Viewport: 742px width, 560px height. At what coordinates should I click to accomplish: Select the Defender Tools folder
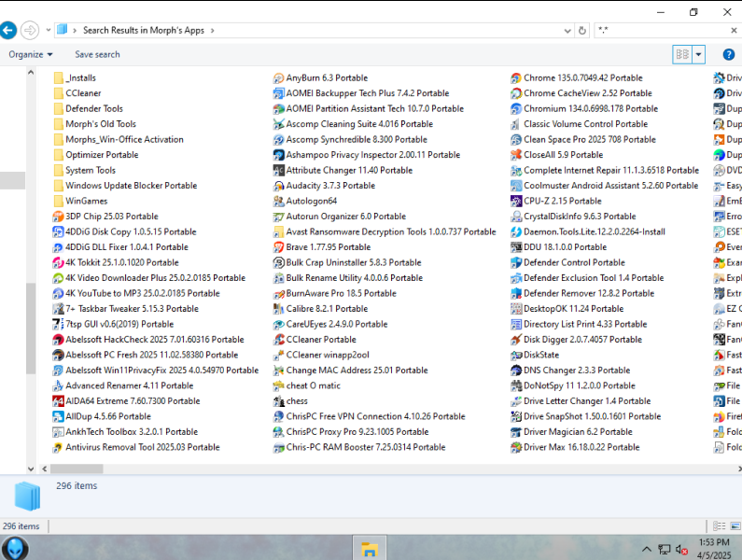pyautogui.click(x=89, y=109)
